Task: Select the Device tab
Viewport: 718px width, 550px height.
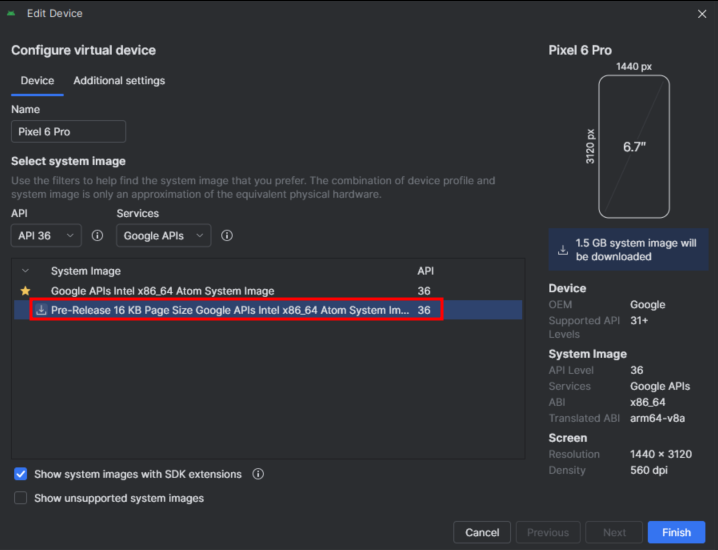Action: click(x=37, y=81)
